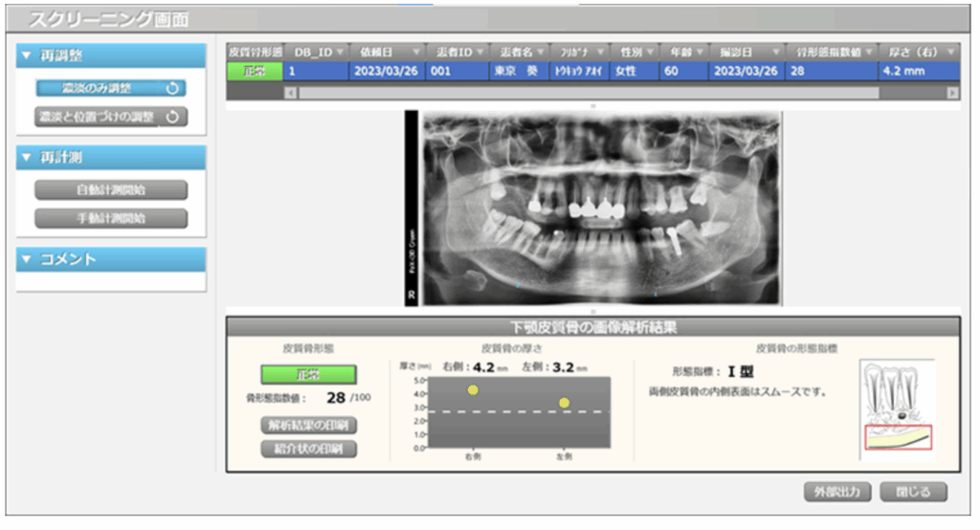Collapse the 再計測 panel section
Image resolution: width=980 pixels, height=530 pixels.
tap(27, 157)
